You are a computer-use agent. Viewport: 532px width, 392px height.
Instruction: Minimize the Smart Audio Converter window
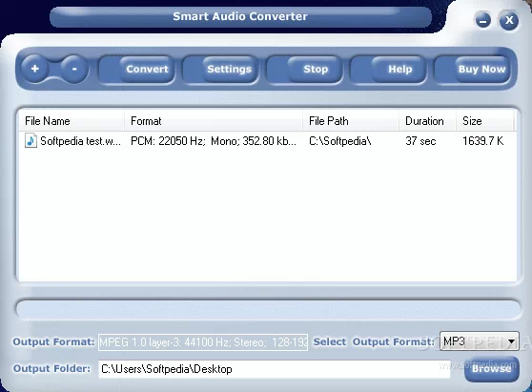483,20
